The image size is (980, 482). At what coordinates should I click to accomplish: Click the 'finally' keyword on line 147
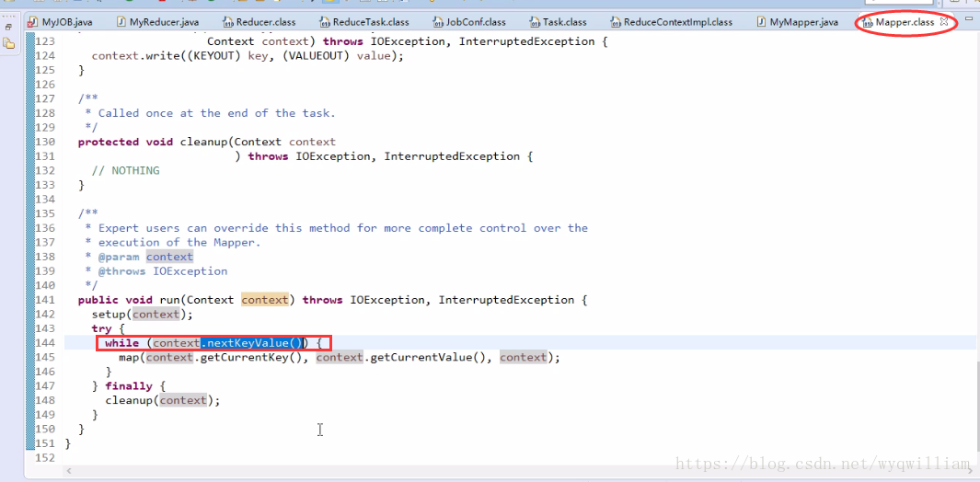(x=129, y=385)
